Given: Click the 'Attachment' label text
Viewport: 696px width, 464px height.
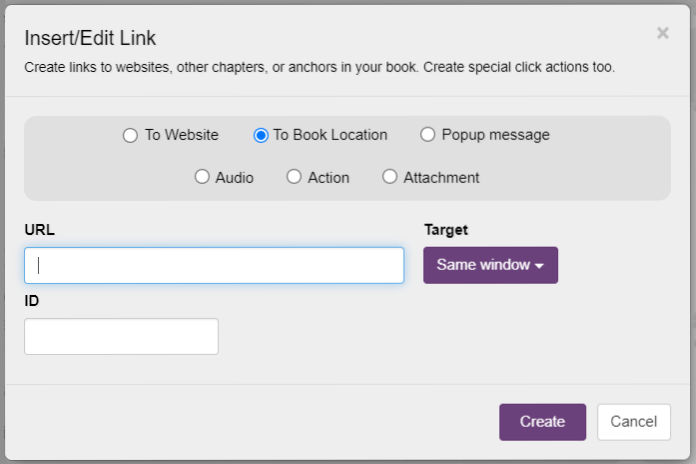Looking at the screenshot, I should pos(441,178).
